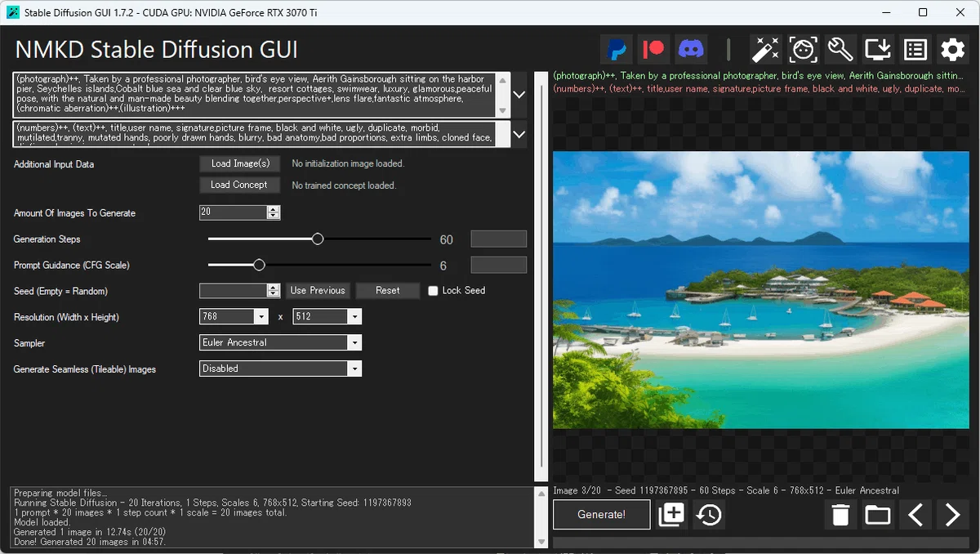Click the generated island harbor image preview
Screen dimensions: 980x554
[761, 290]
